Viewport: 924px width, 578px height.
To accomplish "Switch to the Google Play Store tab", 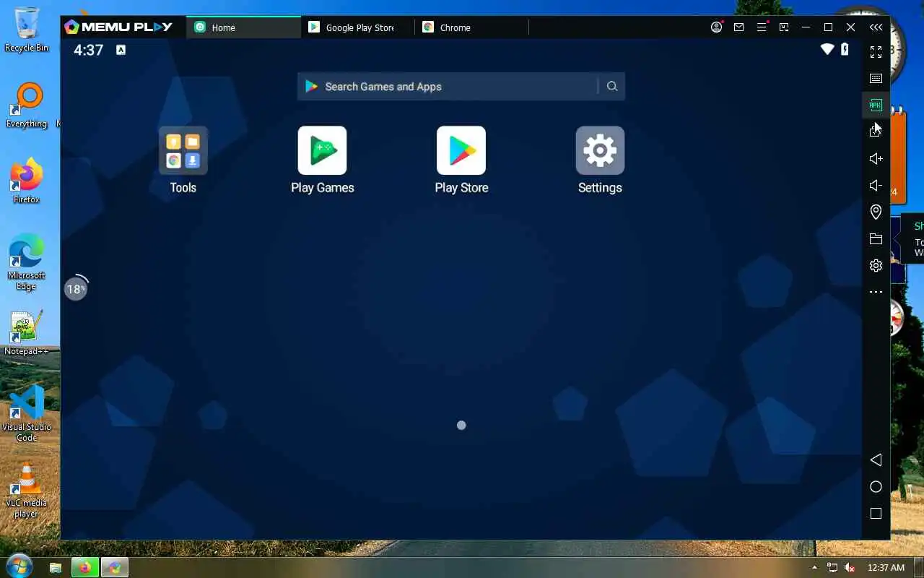I will click(358, 27).
